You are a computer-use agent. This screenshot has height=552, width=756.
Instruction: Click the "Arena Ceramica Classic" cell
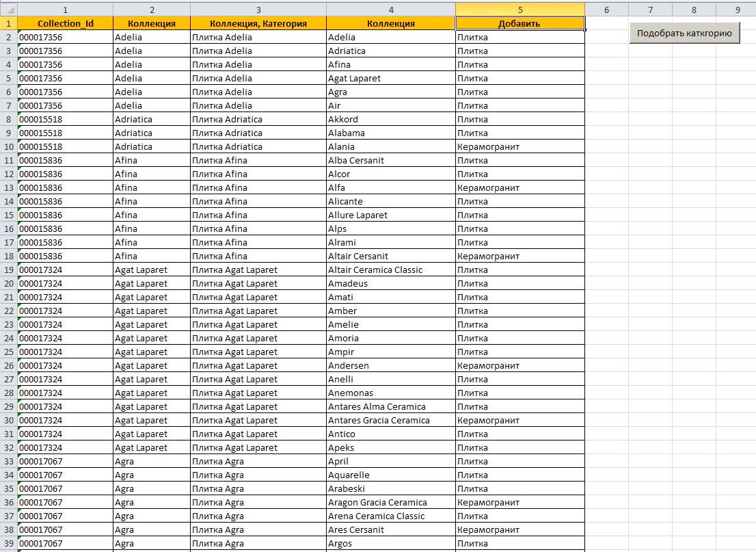click(x=391, y=516)
